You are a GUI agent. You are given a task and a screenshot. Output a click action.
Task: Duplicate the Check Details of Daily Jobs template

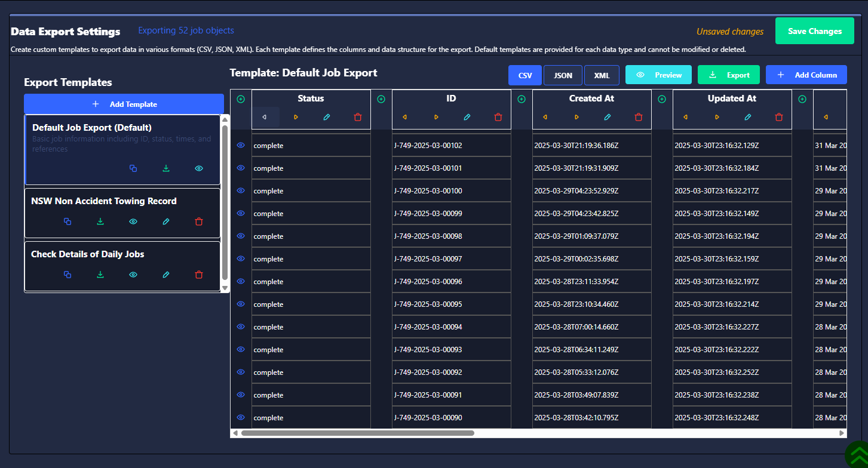pyautogui.click(x=68, y=275)
